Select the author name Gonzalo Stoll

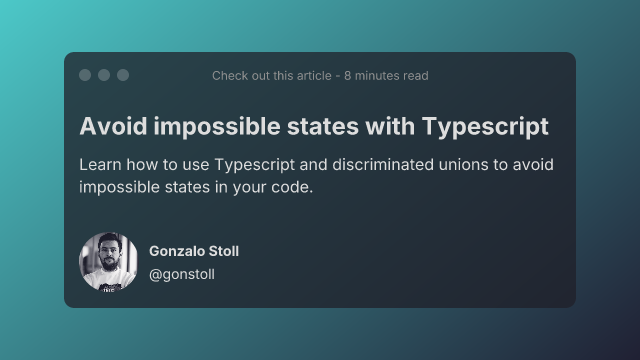click(x=194, y=251)
